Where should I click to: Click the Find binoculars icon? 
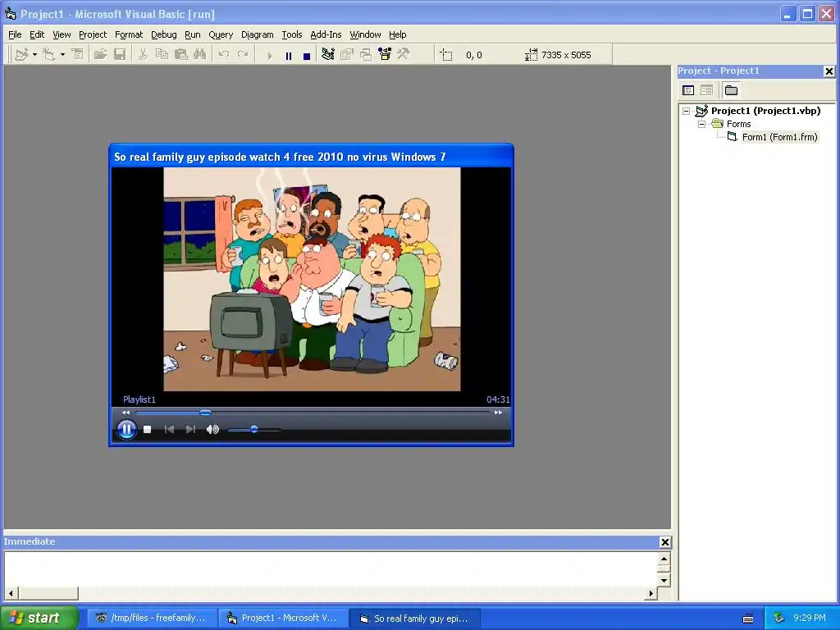(200, 55)
